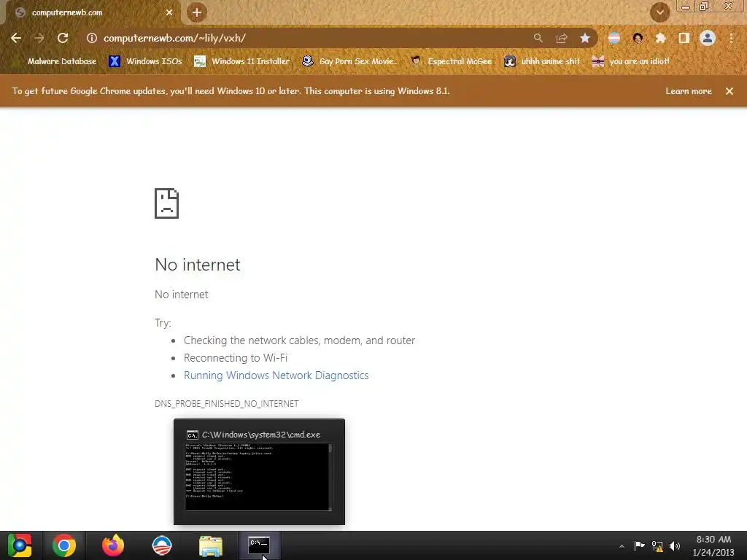Open the network status tray icon
Screen dimensions: 747x560
(x=657, y=546)
